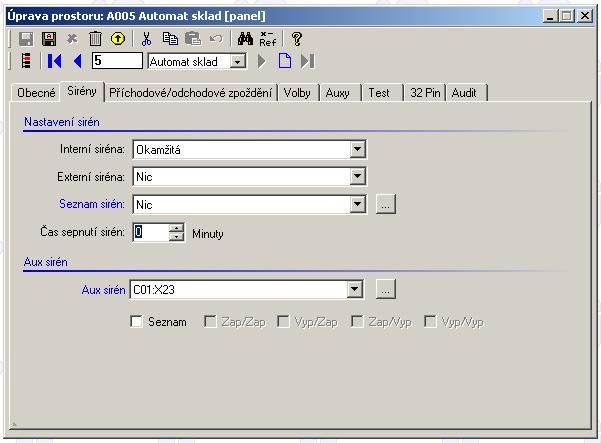Click the trash can delete icon
601x443 pixels.
click(x=95, y=39)
